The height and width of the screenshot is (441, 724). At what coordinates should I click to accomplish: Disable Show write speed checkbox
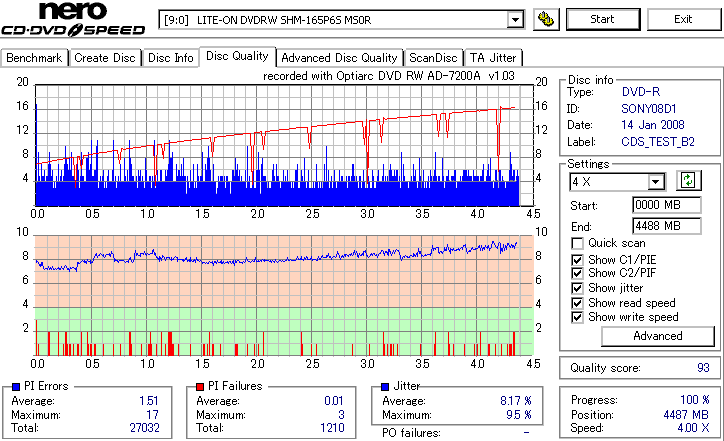[x=577, y=317]
